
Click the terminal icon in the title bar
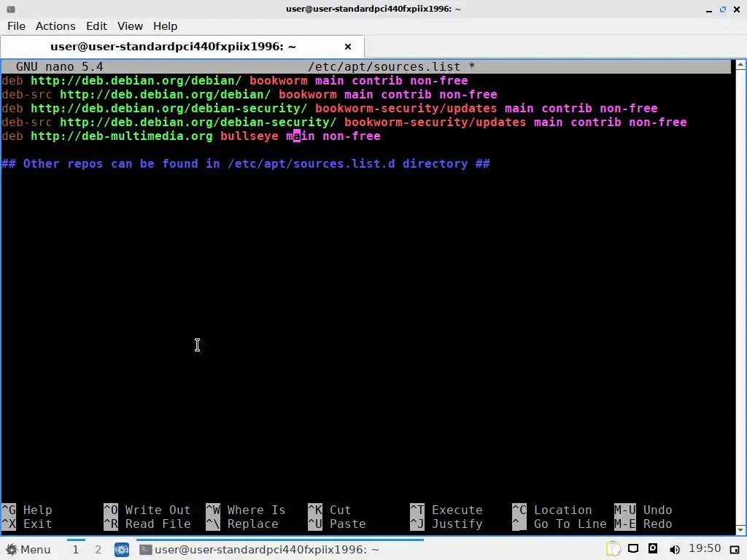coord(10,9)
